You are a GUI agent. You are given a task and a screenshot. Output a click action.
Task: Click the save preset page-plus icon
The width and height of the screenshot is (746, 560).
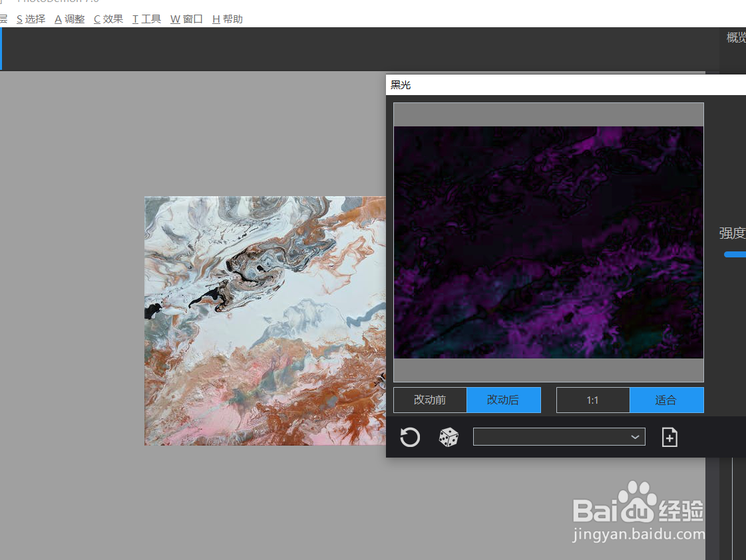(669, 438)
